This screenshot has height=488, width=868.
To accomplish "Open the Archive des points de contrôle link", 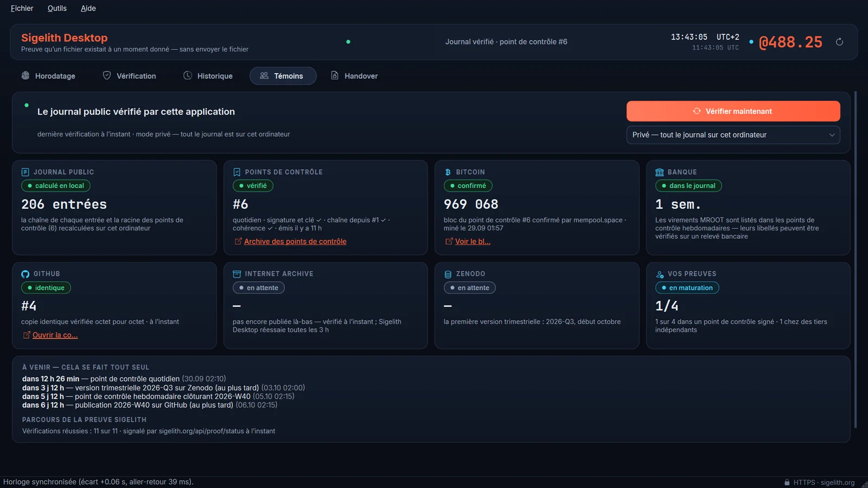I will [x=295, y=241].
